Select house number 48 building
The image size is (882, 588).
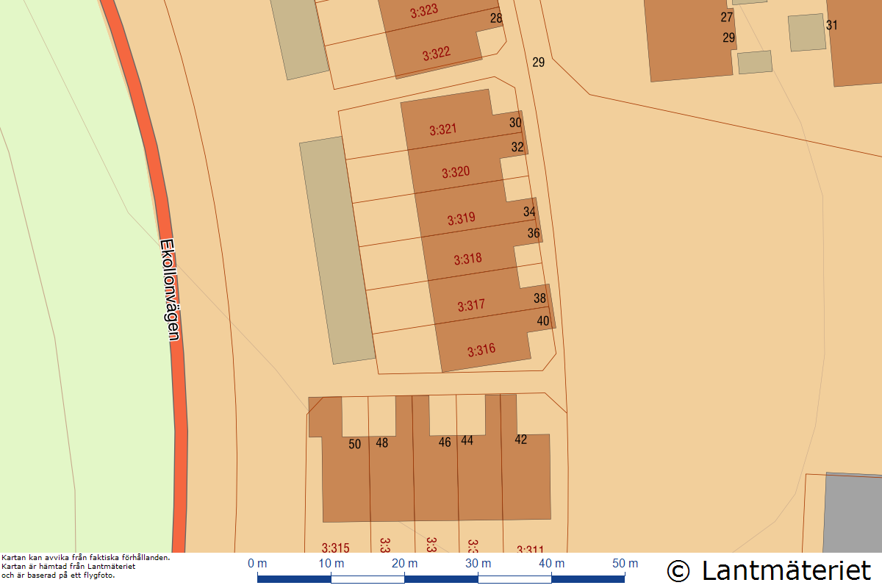click(382, 443)
